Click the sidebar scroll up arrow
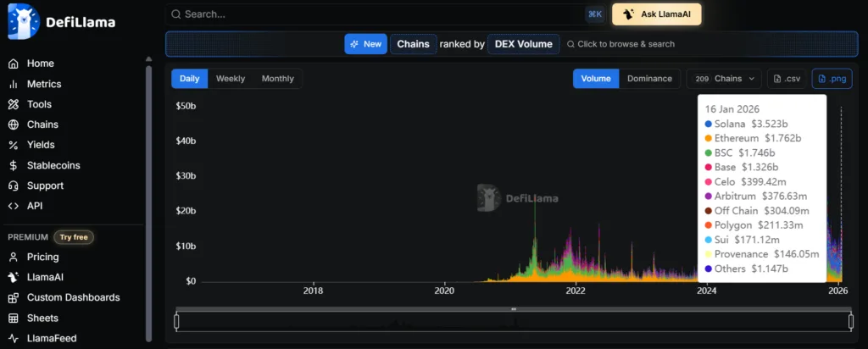 (148, 59)
